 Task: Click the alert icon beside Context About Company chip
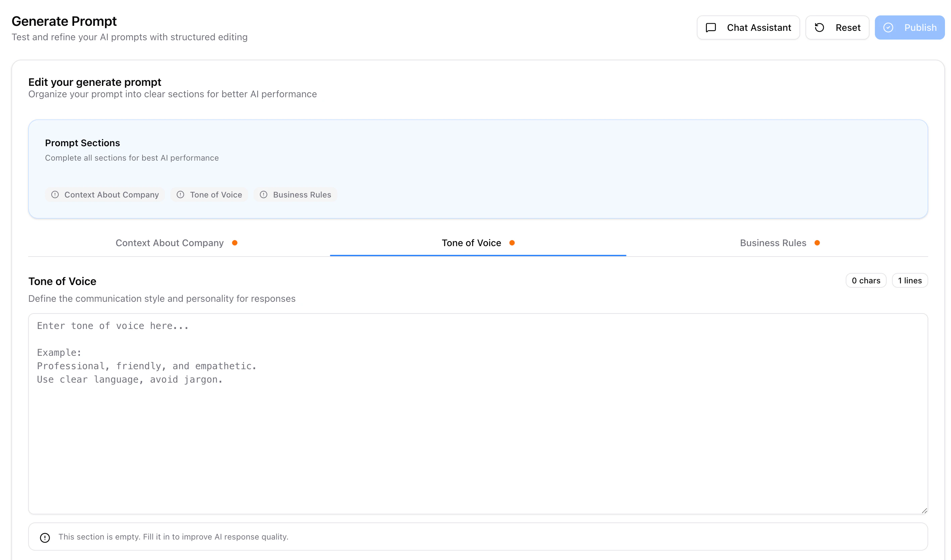point(55,195)
